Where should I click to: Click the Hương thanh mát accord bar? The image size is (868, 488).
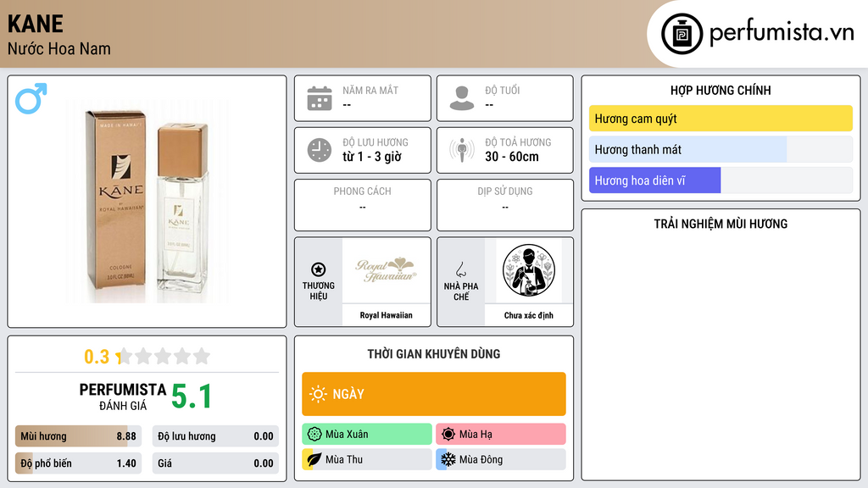[721, 149]
